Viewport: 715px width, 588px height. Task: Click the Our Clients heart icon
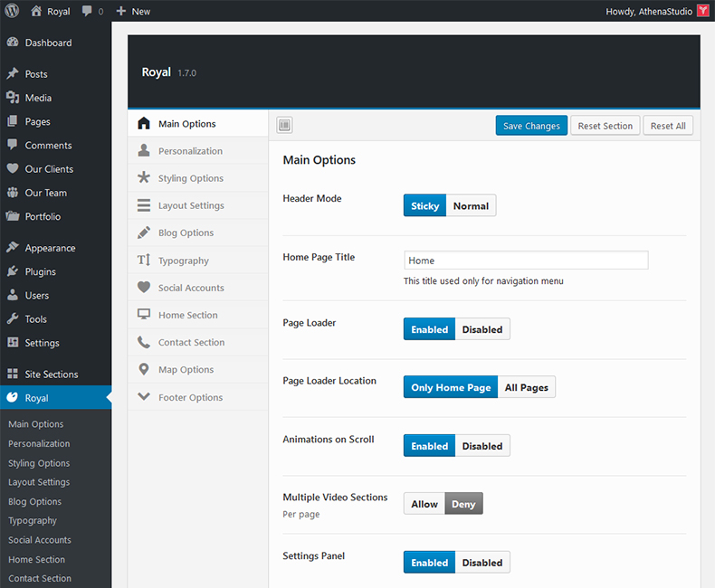(13, 168)
